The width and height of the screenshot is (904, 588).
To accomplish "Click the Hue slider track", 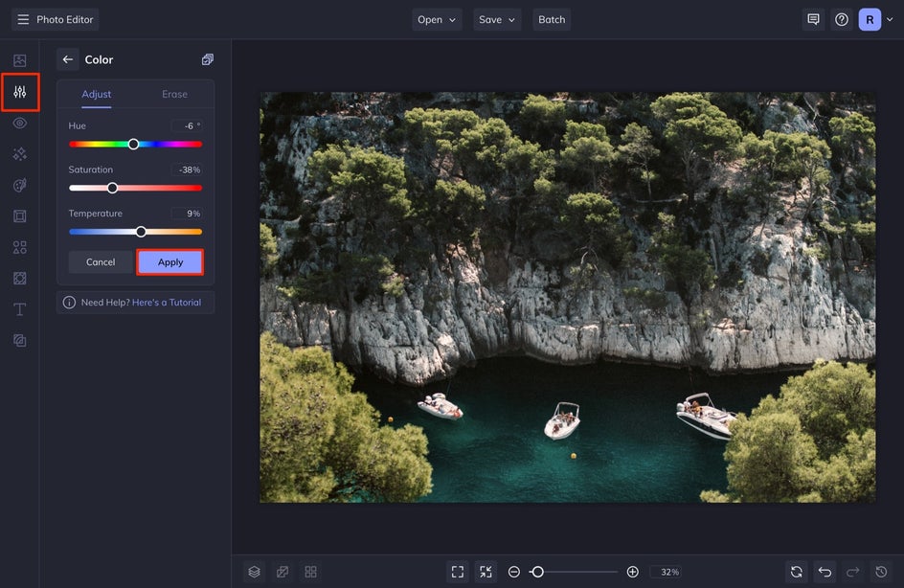I will (x=135, y=144).
